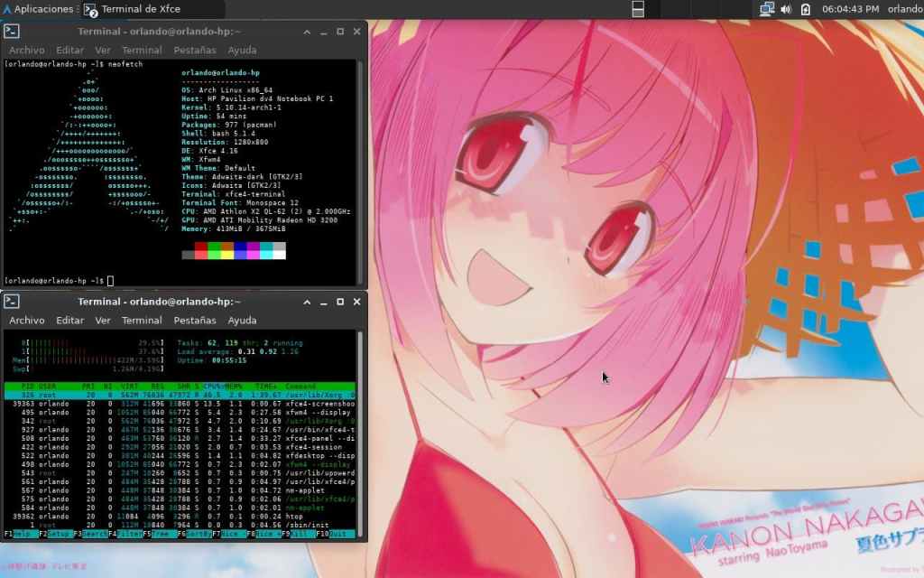This screenshot has width=924, height=578.
Task: Click the CPU% column header in htop
Action: (212, 386)
